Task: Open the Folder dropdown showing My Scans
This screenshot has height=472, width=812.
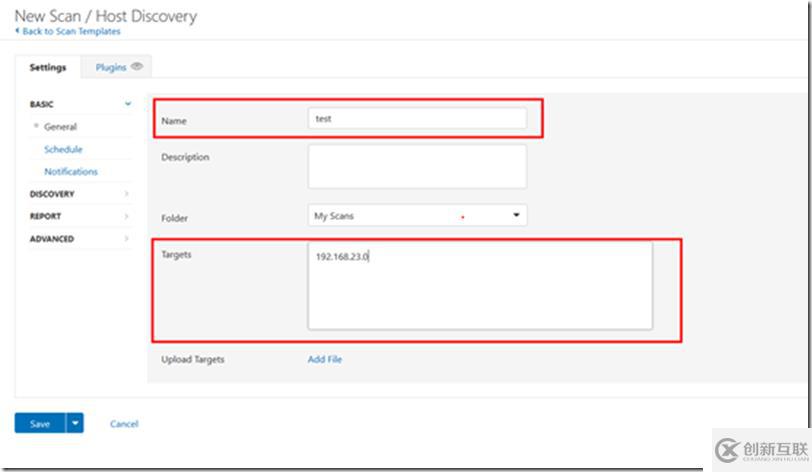Action: tap(417, 215)
